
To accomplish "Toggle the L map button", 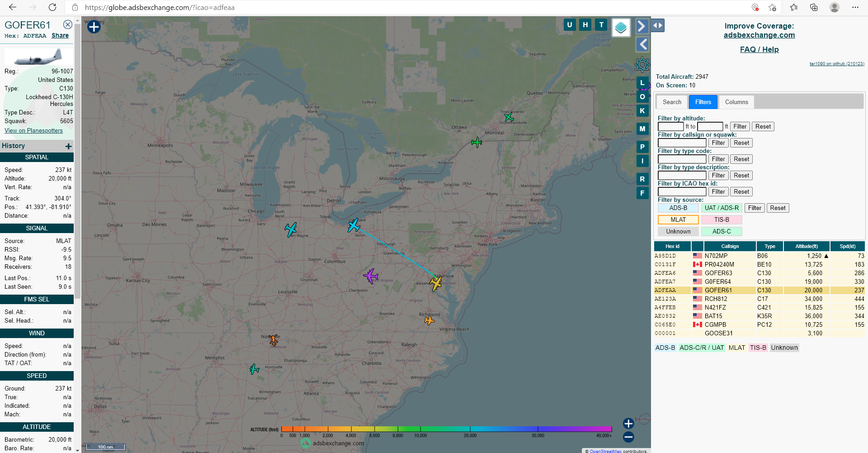I will (x=642, y=83).
